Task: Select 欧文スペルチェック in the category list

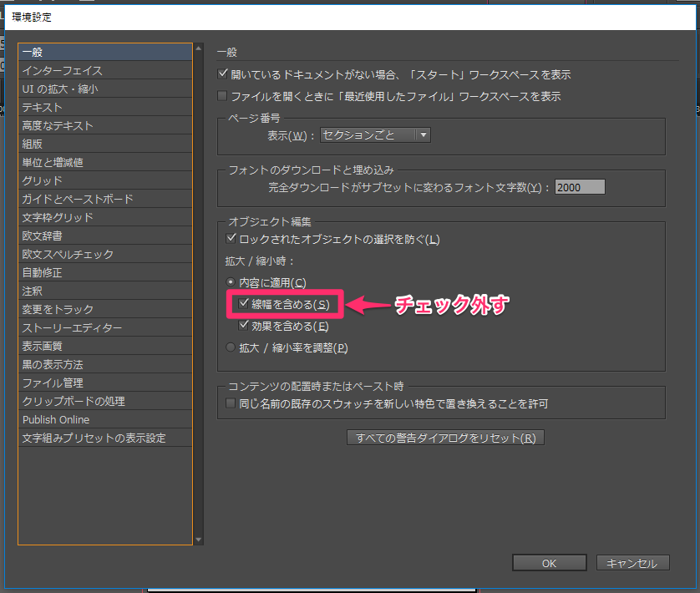Action: (105, 254)
